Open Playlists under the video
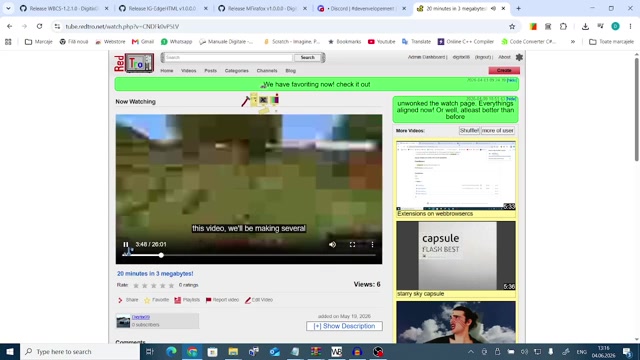This screenshot has width=640, height=360. point(187,300)
